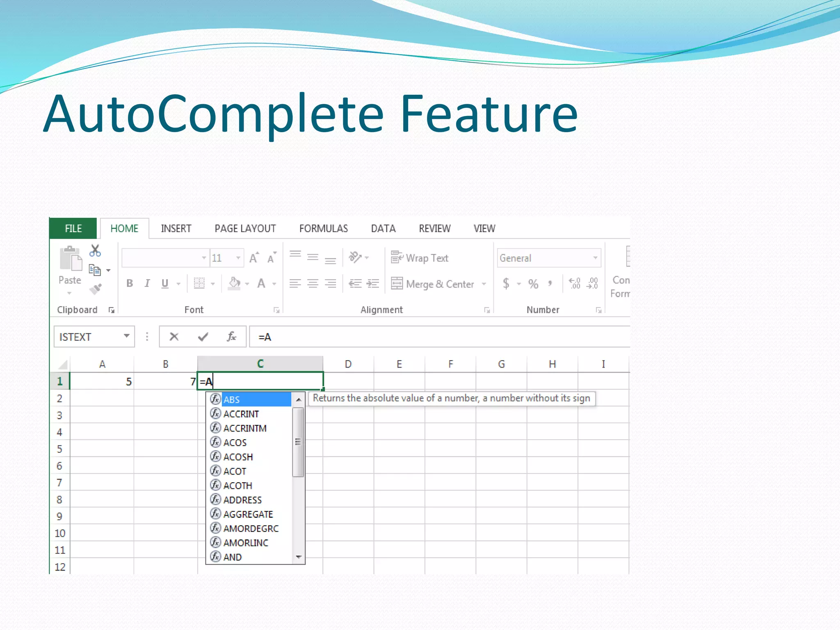The image size is (840, 630).
Task: Select ABS in autocomplete list
Action: [250, 399]
